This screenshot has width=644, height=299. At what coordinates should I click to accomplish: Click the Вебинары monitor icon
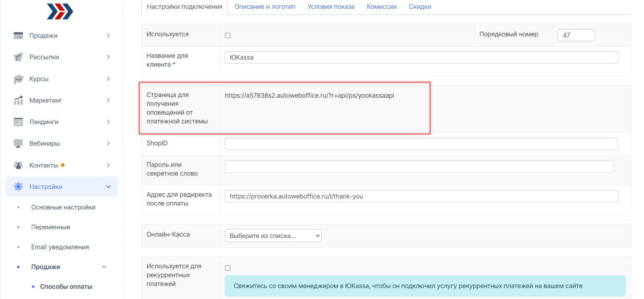click(18, 144)
